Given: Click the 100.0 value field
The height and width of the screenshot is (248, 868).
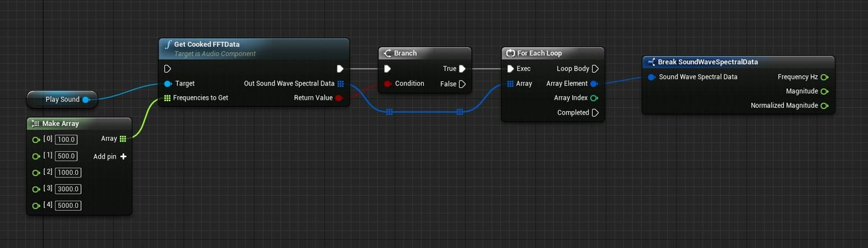Looking at the screenshot, I should [66, 140].
